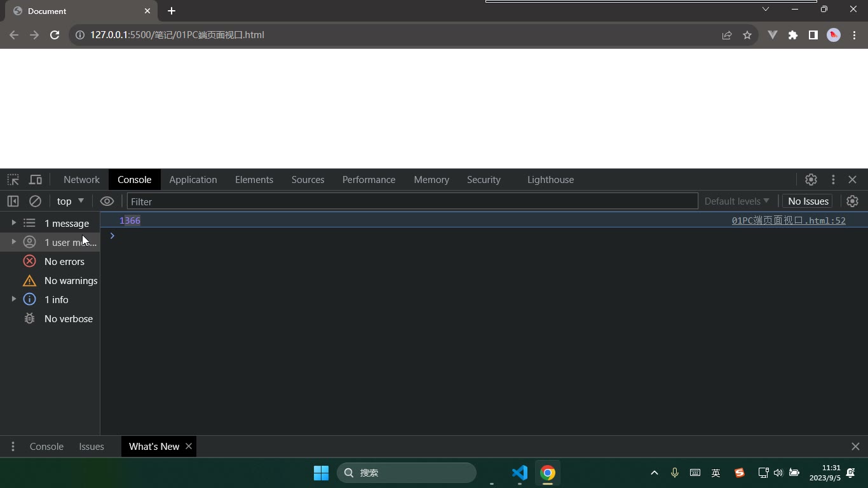Open the Chrome profile avatar
This screenshot has width=868, height=488.
click(x=834, y=35)
